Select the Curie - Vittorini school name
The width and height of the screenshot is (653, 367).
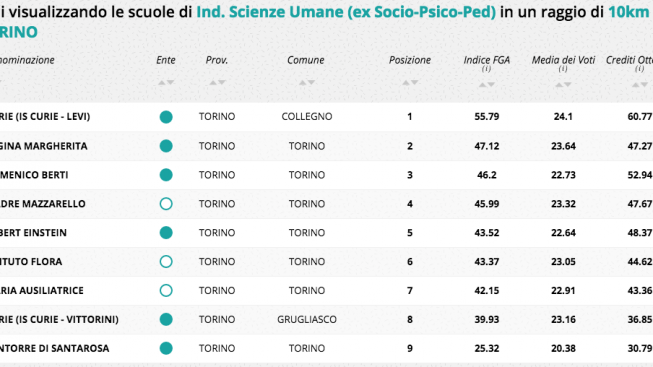tap(59, 320)
